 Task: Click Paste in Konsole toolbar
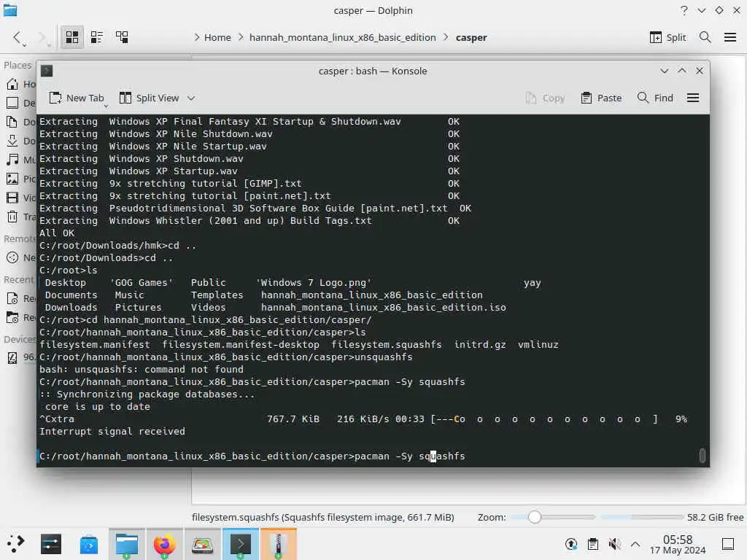(x=601, y=98)
